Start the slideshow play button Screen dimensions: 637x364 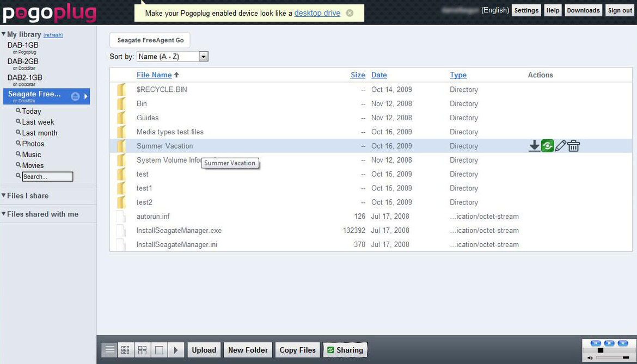[x=176, y=350]
